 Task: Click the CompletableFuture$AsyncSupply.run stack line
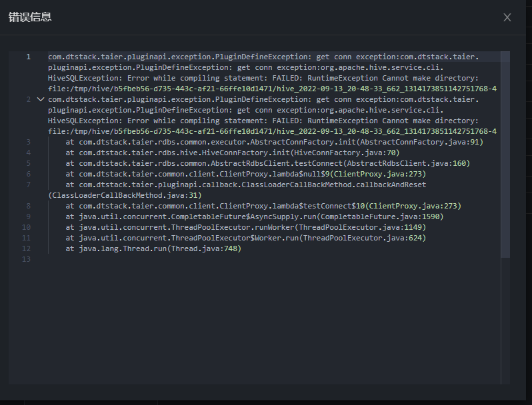pos(255,216)
